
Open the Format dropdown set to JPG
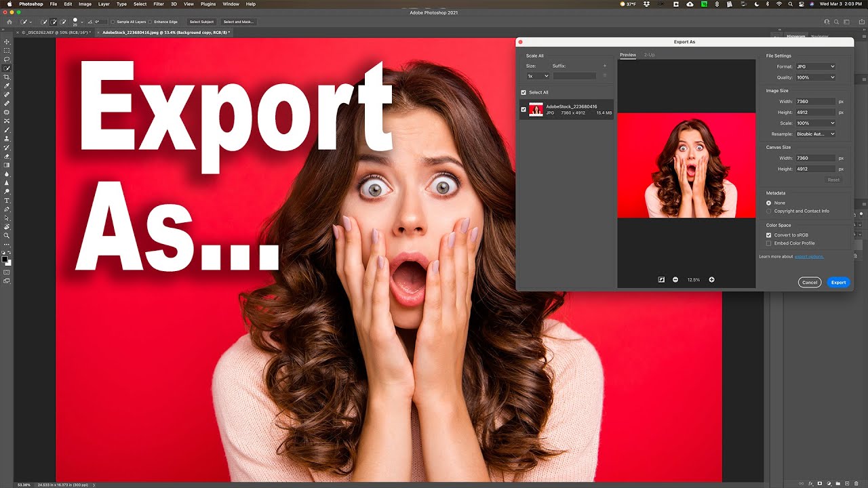[815, 66]
